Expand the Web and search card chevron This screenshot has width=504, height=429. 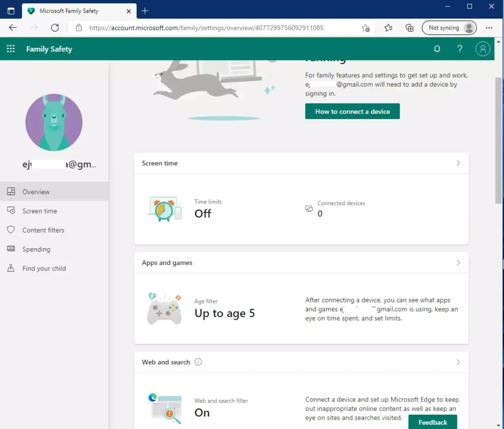click(x=458, y=362)
